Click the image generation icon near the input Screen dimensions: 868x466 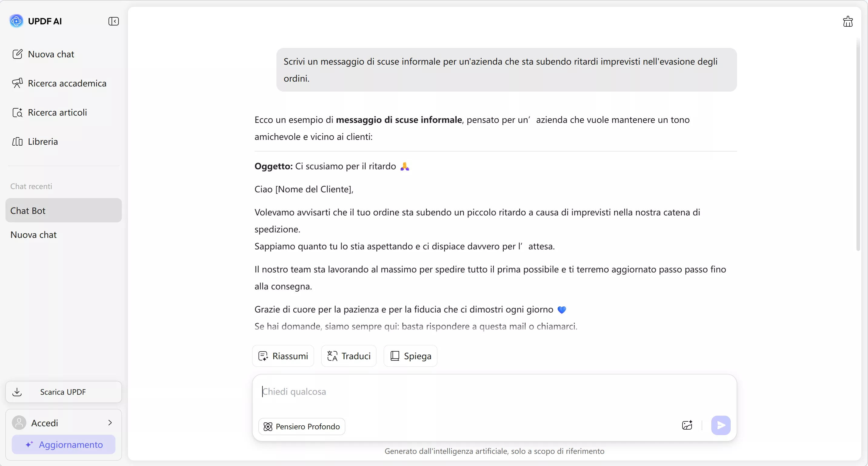[x=687, y=425]
